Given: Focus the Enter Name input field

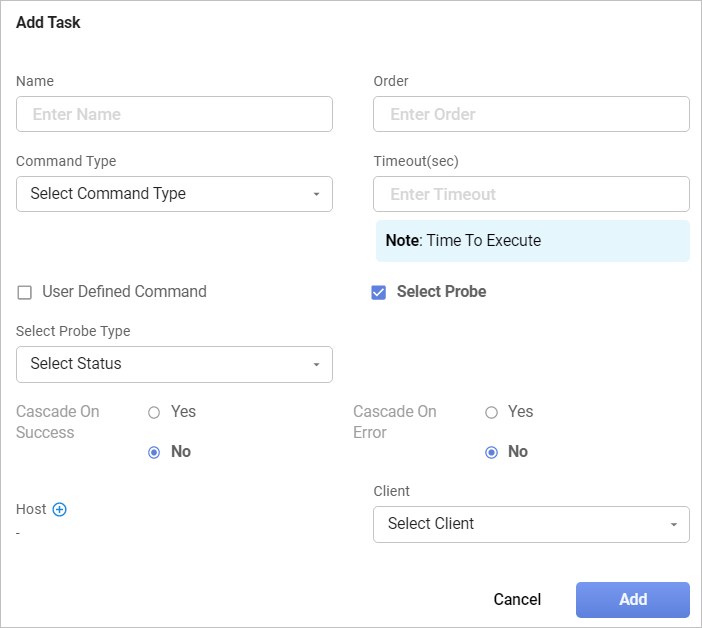Looking at the screenshot, I should pos(174,114).
